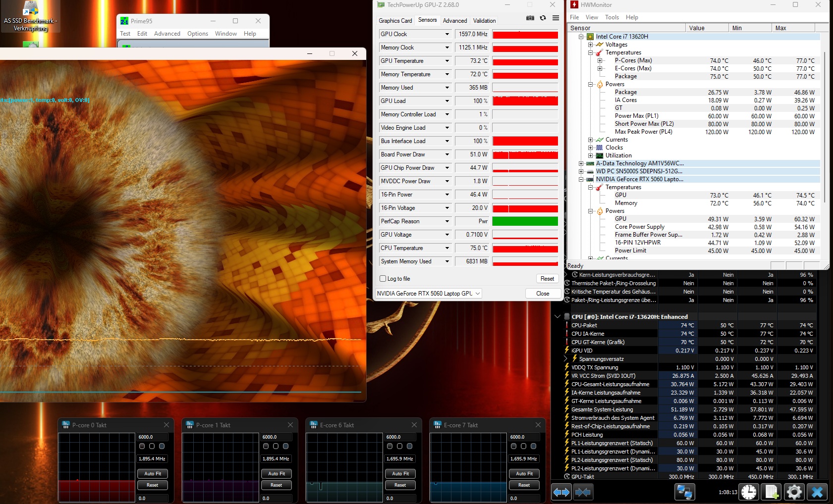Open the NVIDIA GeForce RTX 5060 GPU selector

428,294
